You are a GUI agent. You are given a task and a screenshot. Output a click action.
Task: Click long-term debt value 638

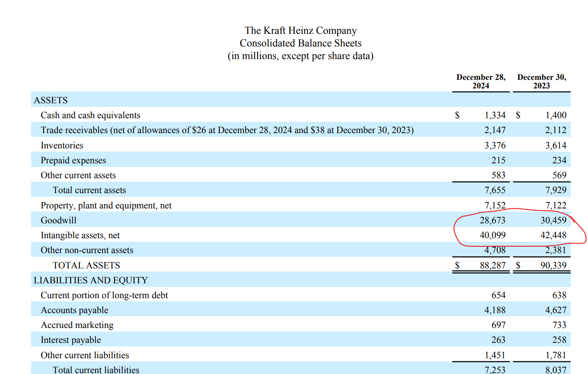coord(559,295)
